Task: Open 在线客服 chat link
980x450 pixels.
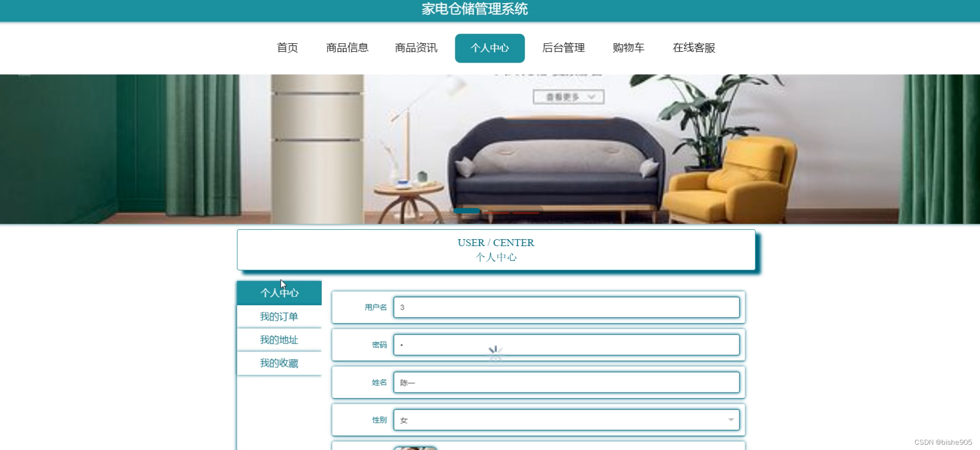Action: coord(694,48)
